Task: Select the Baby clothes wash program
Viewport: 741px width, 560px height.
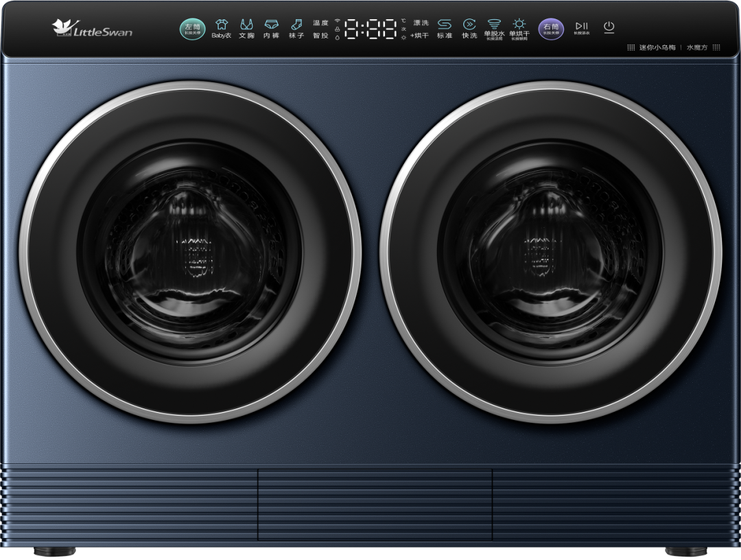Action: click(221, 28)
